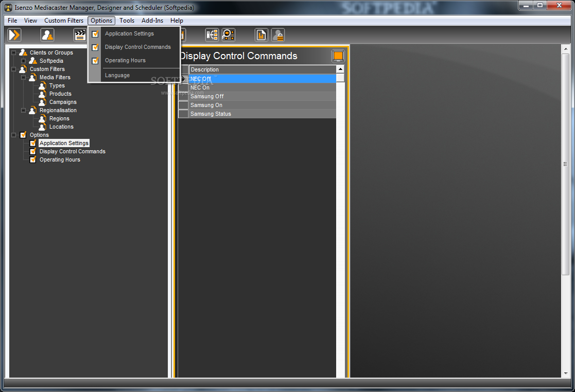
Task: Open the report chart document toolbar icon
Action: [261, 35]
